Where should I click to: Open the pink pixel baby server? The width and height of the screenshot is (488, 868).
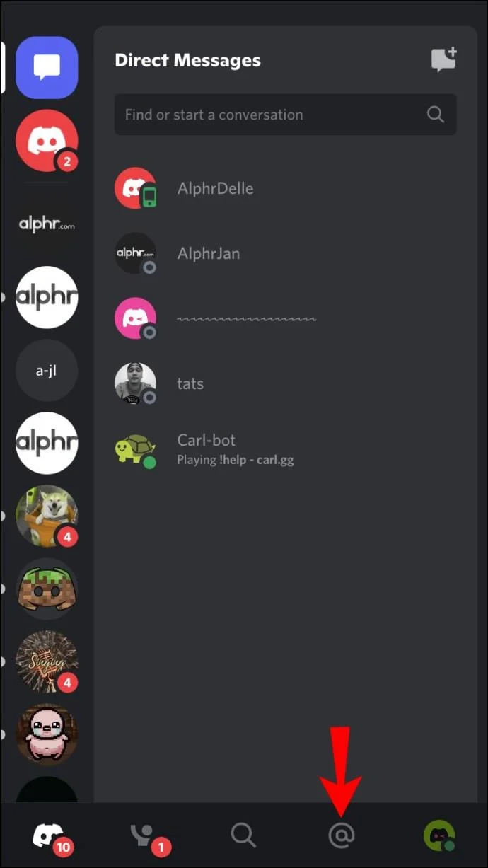47,734
